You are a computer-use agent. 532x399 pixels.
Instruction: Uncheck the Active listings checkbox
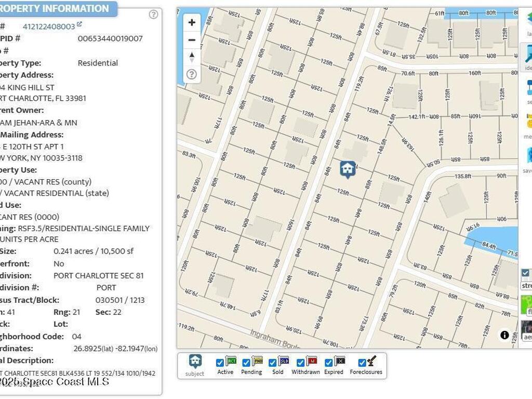220,363
